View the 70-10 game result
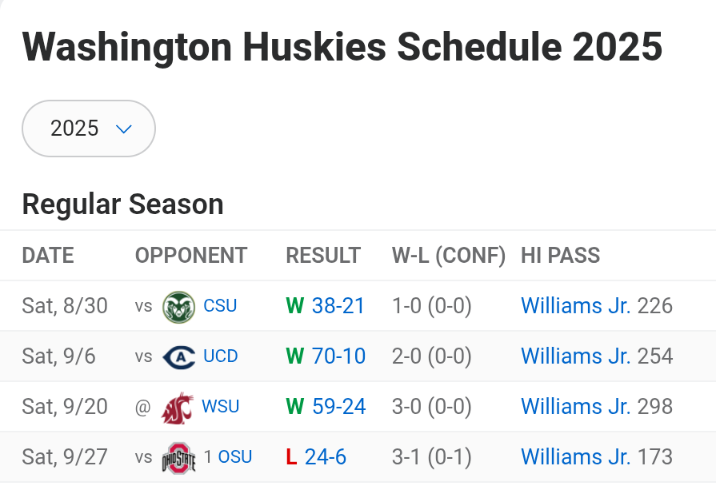The width and height of the screenshot is (716, 493). coord(338,356)
